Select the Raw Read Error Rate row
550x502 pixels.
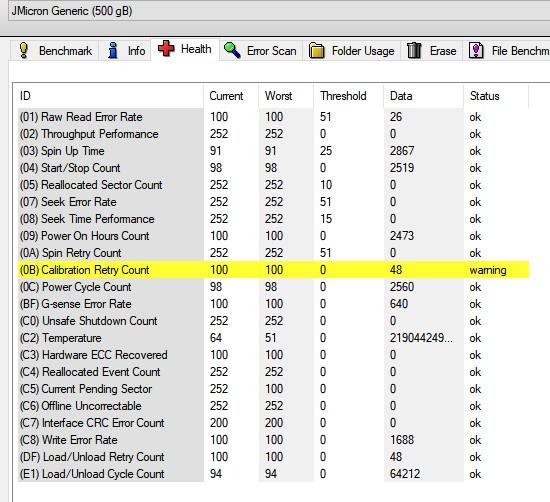274,117
